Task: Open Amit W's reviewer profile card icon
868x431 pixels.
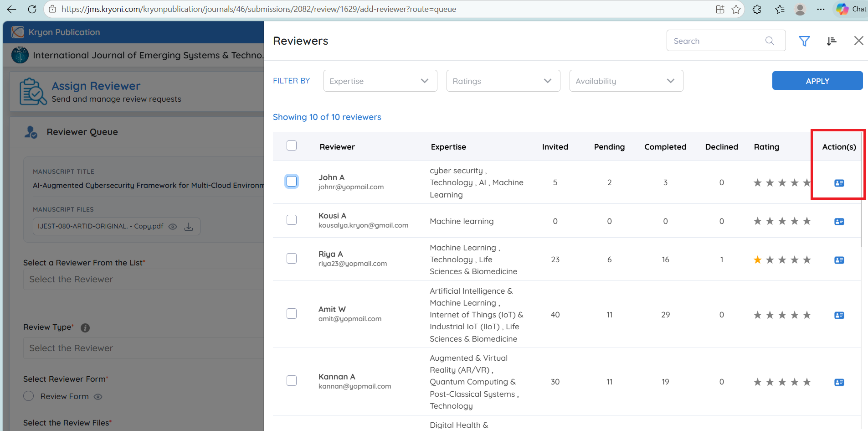Action: point(839,315)
